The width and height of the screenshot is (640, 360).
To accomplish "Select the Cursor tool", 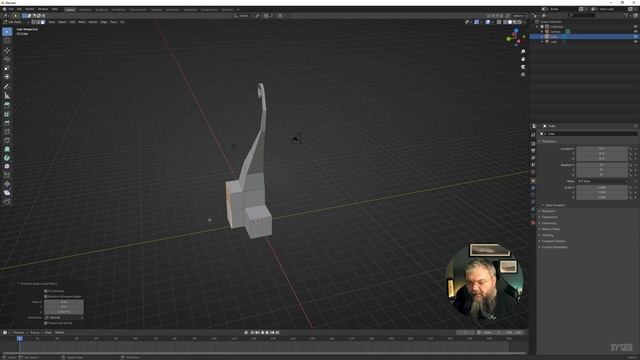I will [7, 40].
